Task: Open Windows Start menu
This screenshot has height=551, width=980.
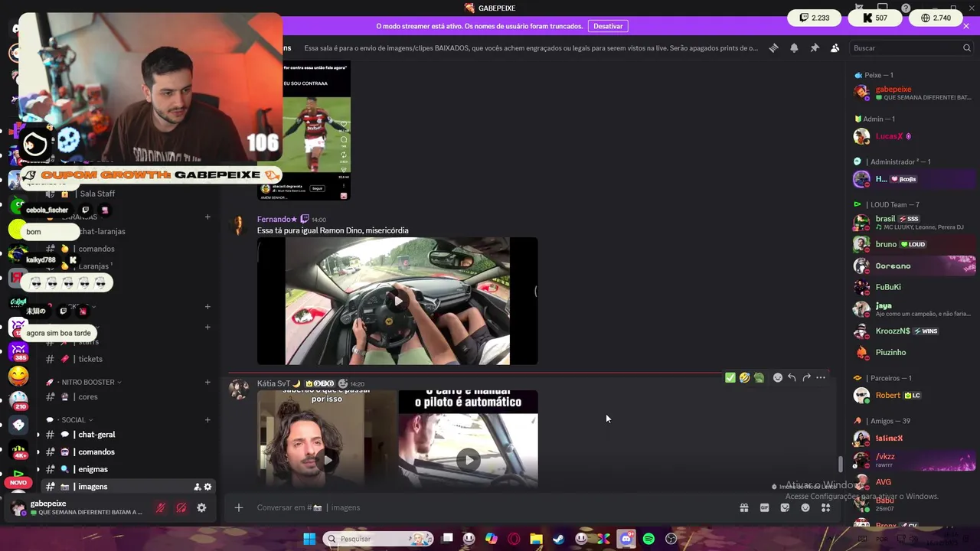Action: (309, 539)
